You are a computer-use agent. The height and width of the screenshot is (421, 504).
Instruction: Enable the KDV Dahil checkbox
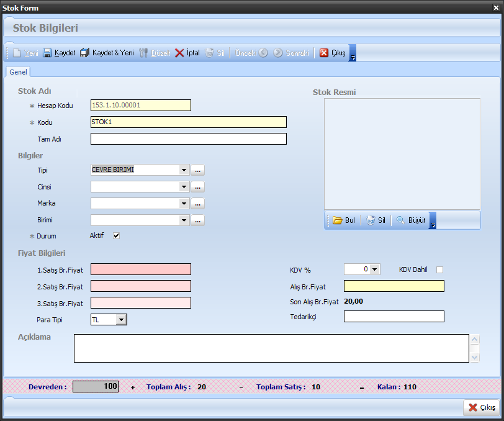[439, 269]
